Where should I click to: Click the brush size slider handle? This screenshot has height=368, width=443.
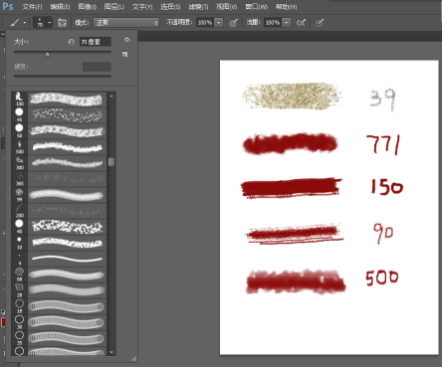pyautogui.click(x=48, y=54)
